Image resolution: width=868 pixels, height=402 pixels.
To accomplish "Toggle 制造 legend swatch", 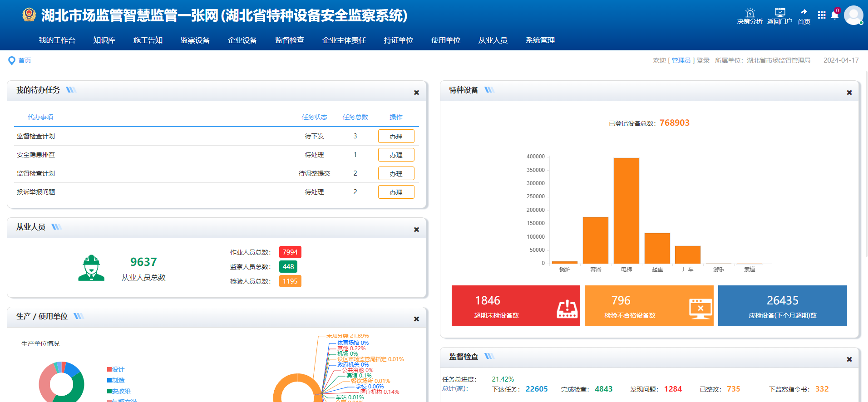I will (109, 380).
